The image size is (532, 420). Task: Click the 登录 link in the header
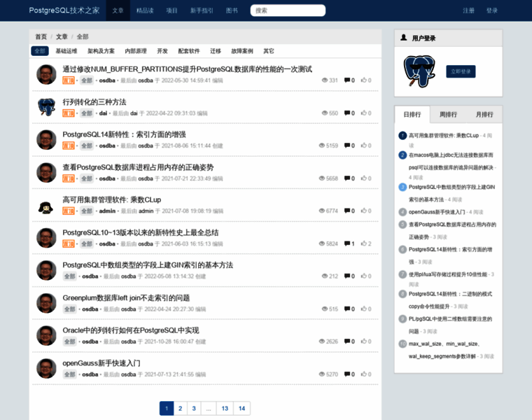(x=491, y=10)
